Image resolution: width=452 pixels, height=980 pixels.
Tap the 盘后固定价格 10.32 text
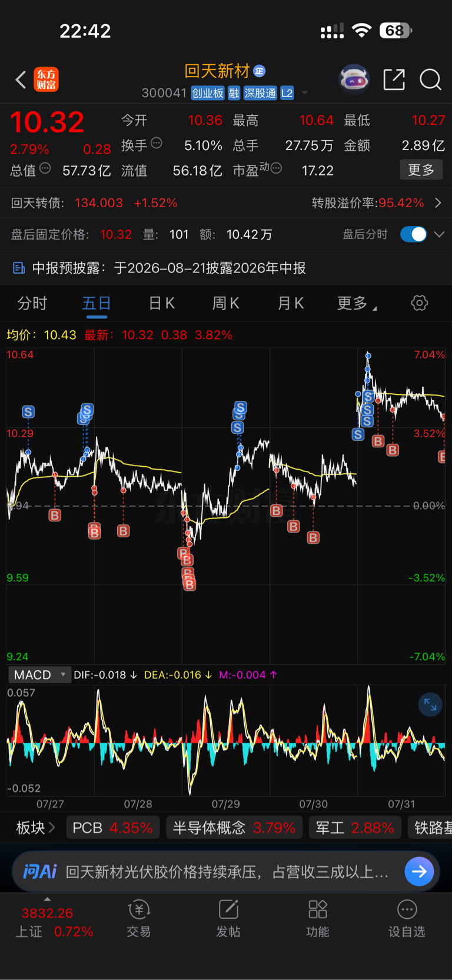[71, 234]
